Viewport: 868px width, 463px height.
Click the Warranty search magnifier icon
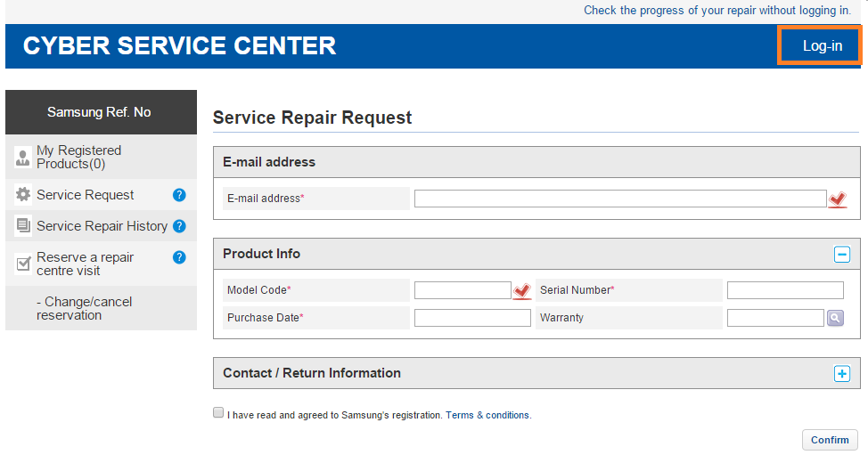(835, 318)
